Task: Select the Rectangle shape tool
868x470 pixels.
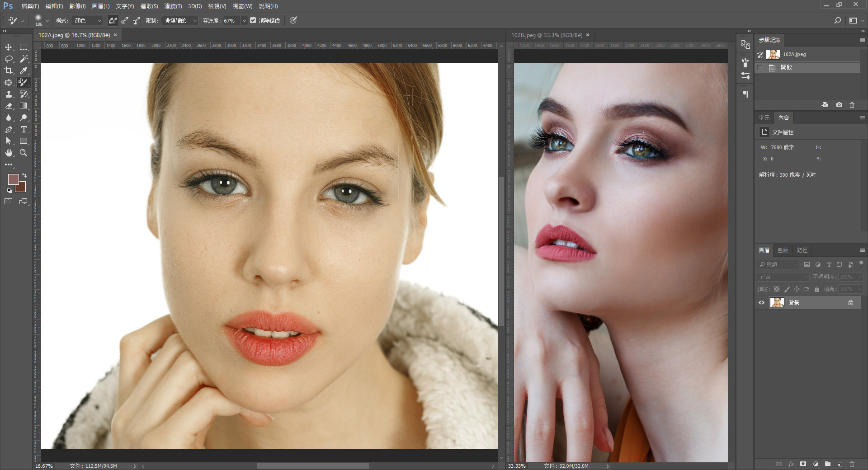Action: click(x=24, y=141)
